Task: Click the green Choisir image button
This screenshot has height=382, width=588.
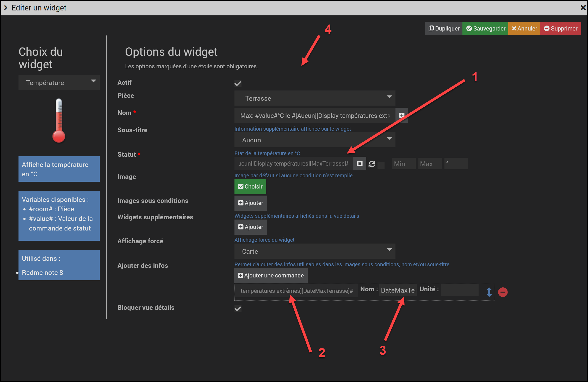Action: (250, 186)
